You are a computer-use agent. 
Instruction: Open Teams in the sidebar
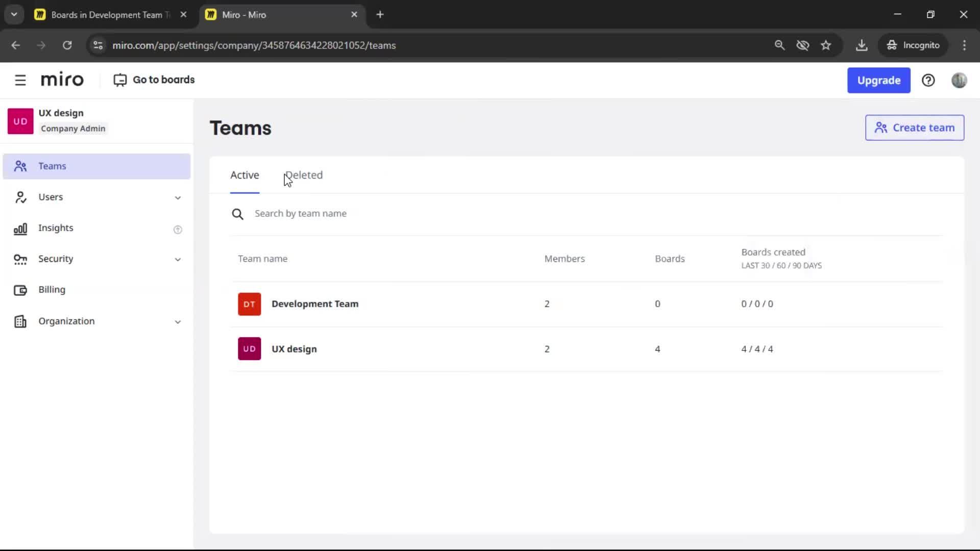(x=96, y=166)
